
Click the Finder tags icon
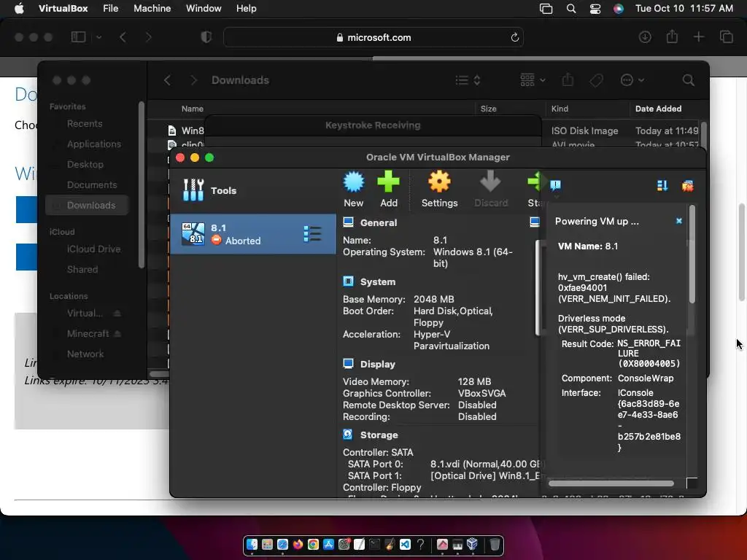click(596, 80)
